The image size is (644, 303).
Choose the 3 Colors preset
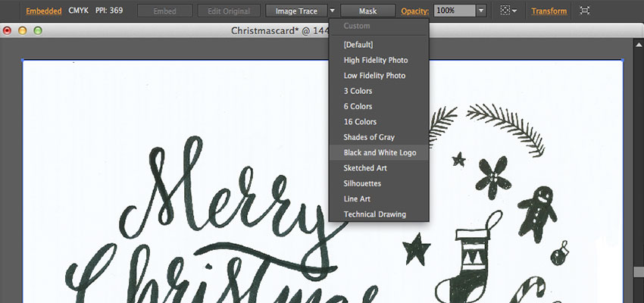click(379, 91)
